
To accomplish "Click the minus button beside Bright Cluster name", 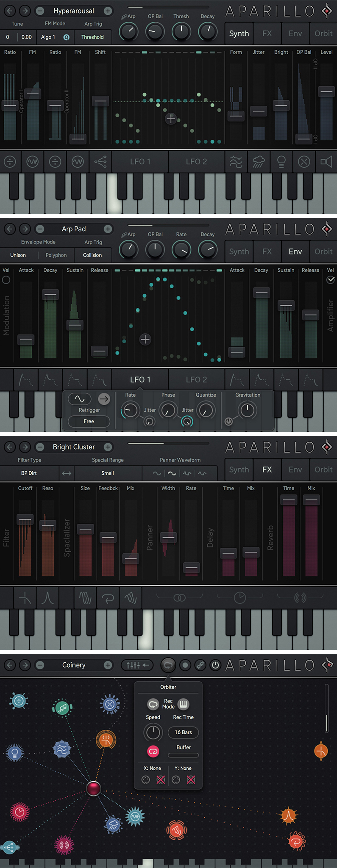I will click(x=40, y=447).
